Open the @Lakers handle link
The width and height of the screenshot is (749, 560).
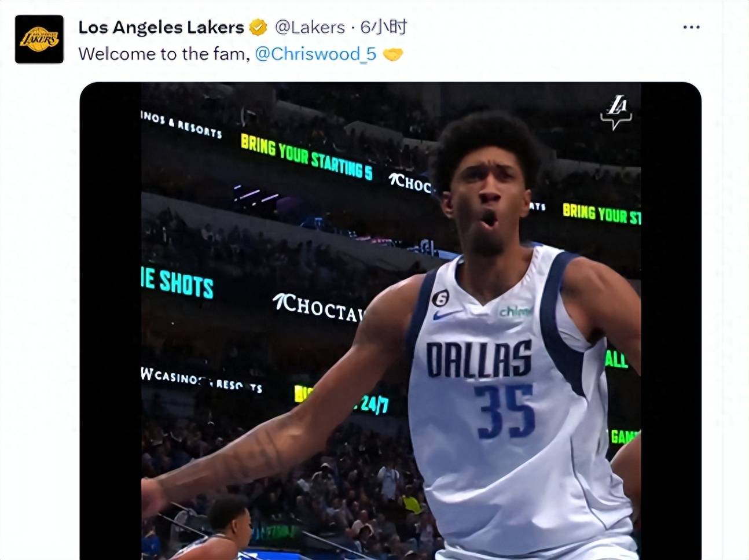tap(310, 27)
